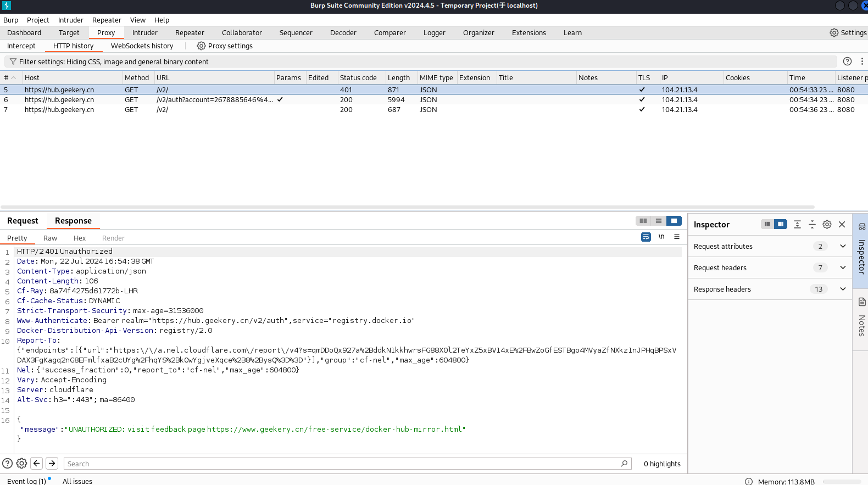868x485 pixels.
Task: Expand all Inspector sections icon
Action: [797, 224]
